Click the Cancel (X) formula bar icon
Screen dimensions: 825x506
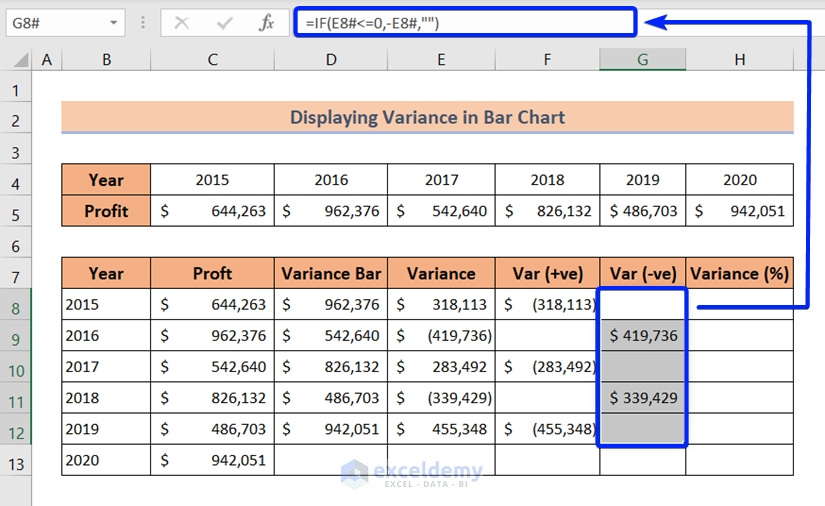coord(182,23)
